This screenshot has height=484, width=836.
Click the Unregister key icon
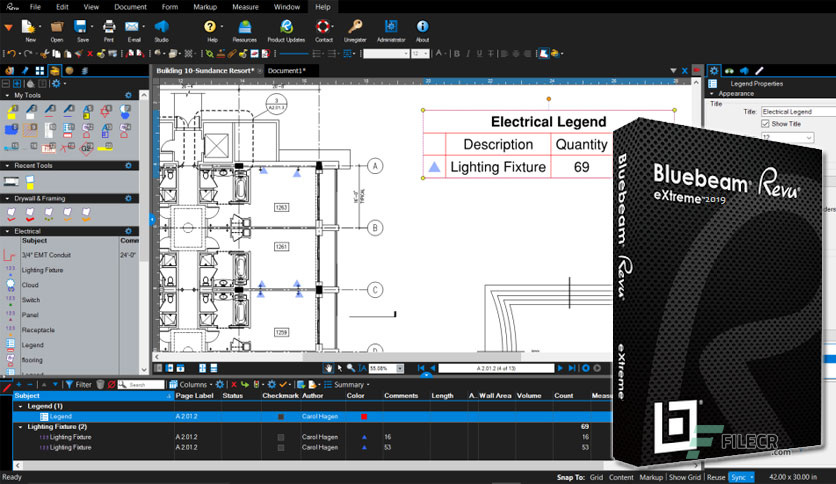(x=355, y=27)
